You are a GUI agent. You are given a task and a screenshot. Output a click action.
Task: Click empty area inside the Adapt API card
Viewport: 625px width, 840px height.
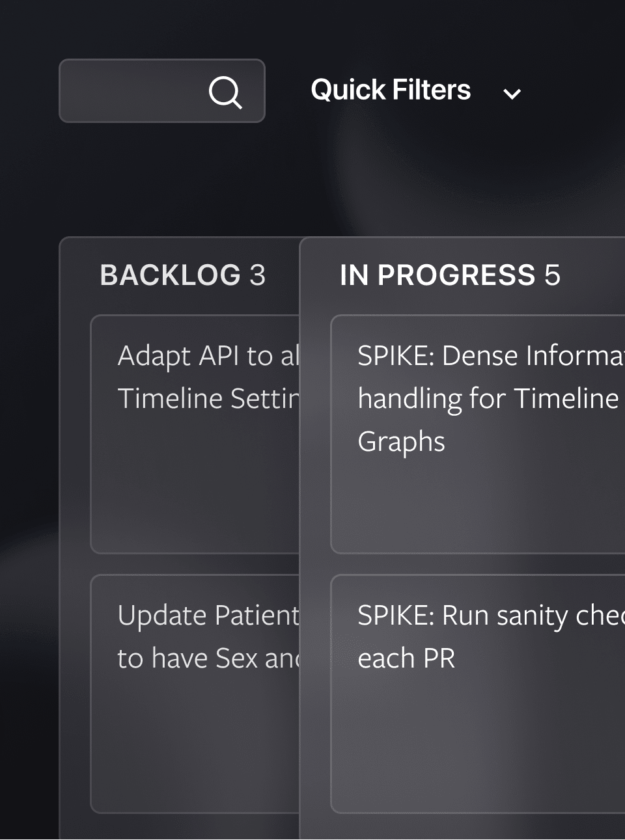tap(195, 495)
